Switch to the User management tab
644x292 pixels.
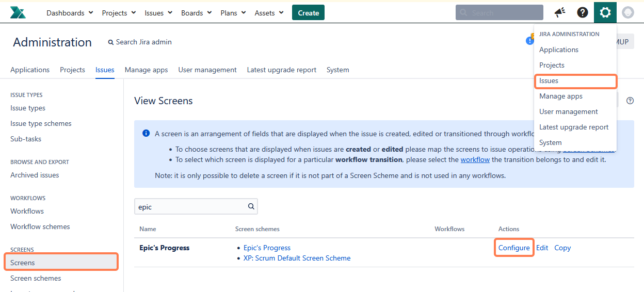[x=207, y=70]
